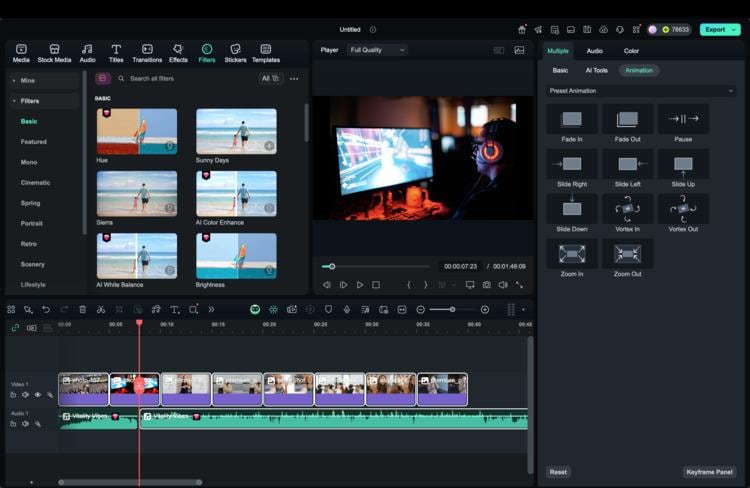The height and width of the screenshot is (488, 750).
Task: Open the Keyframe Panel
Action: (709, 472)
